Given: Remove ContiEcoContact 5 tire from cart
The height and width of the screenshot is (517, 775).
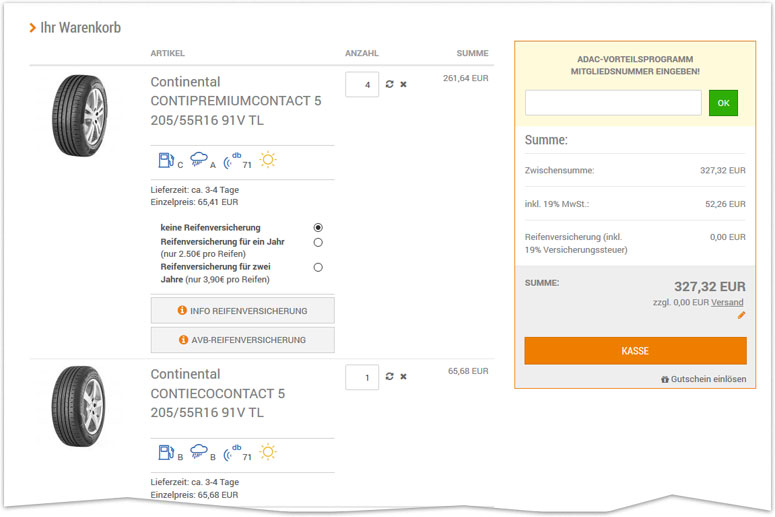Looking at the screenshot, I should [404, 377].
